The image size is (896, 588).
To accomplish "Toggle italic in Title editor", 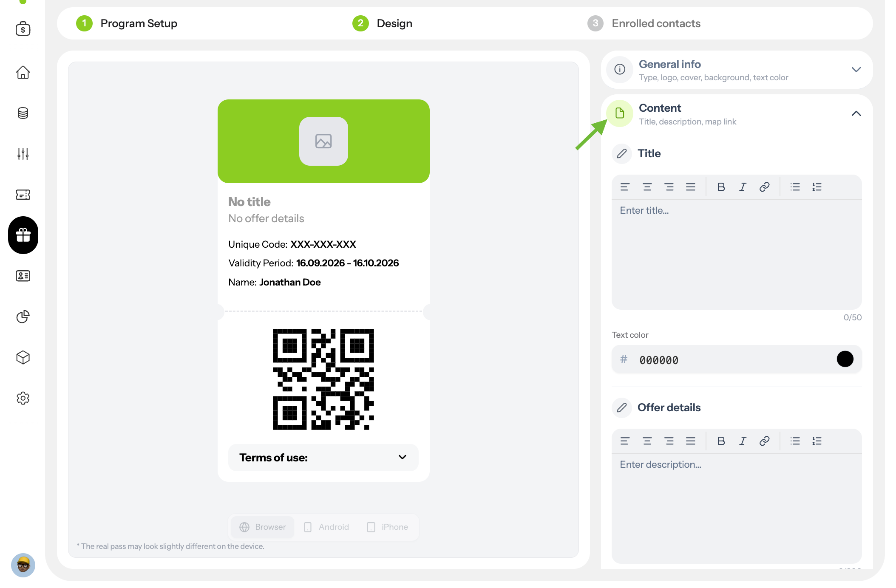I will tap(743, 187).
